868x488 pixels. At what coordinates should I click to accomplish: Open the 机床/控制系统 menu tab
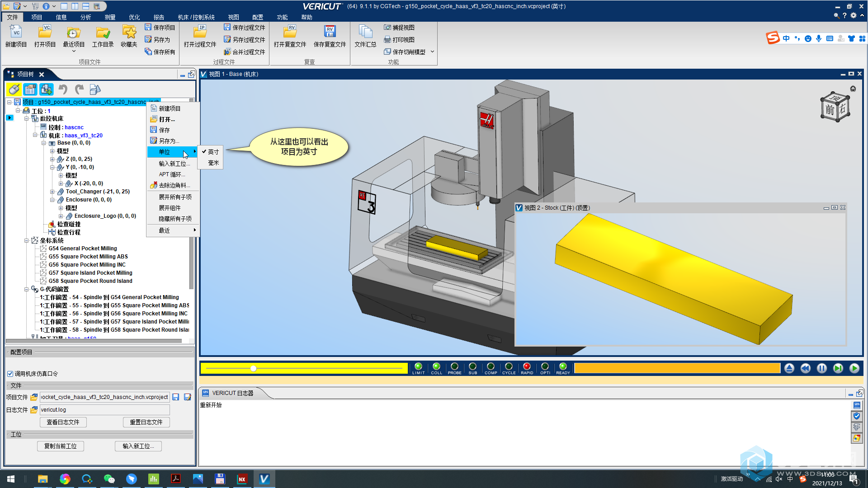point(196,17)
